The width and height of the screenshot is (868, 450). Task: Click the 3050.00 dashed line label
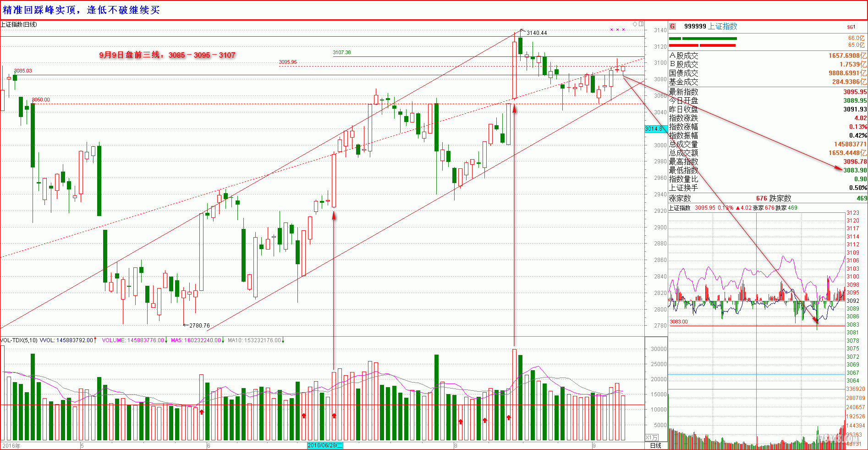click(x=41, y=100)
